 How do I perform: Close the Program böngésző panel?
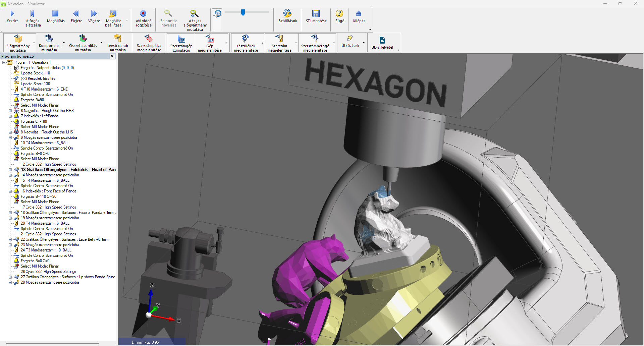click(x=112, y=56)
